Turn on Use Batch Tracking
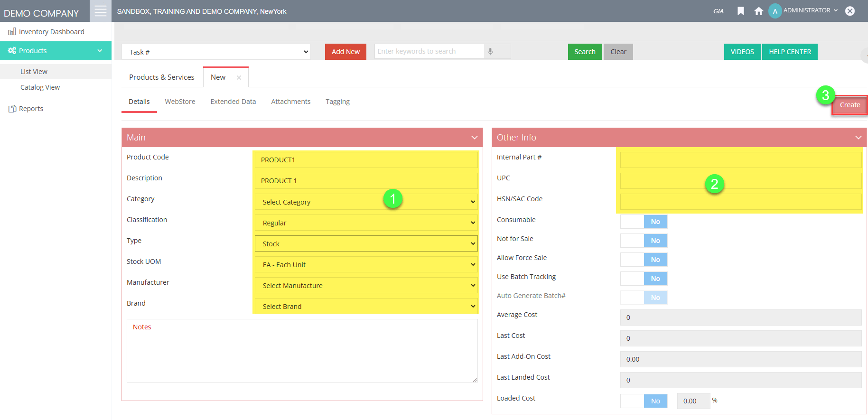The width and height of the screenshot is (868, 420). tap(644, 279)
